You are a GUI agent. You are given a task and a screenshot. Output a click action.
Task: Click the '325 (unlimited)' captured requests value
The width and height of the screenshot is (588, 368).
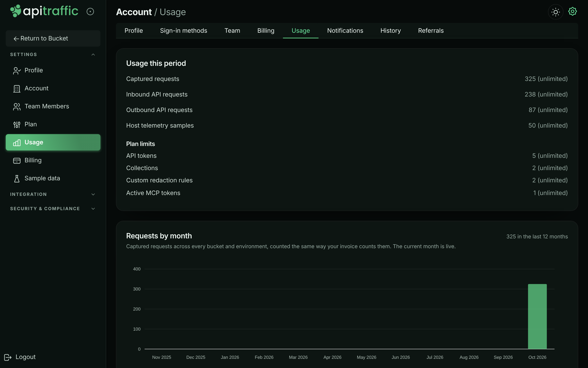[x=546, y=79]
